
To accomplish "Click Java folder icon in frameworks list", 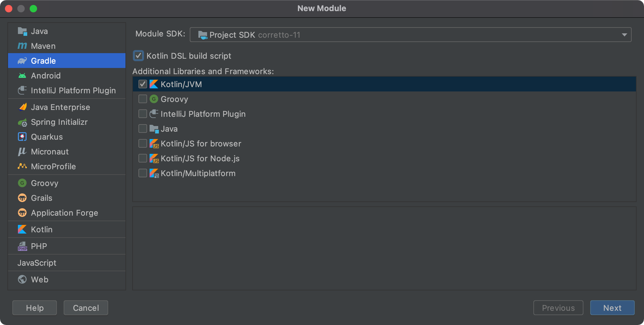I will pos(154,129).
